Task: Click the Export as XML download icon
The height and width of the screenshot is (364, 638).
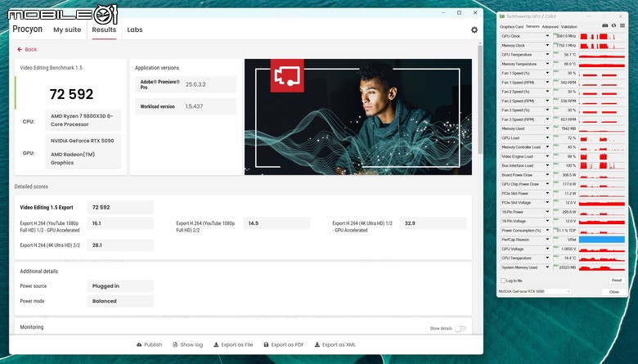Action: click(x=317, y=344)
